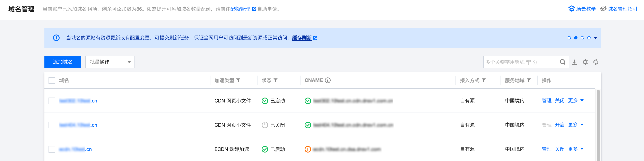Check the ECDN 动静加速 row checkbox
This screenshot has height=161, width=644.
click(52, 149)
